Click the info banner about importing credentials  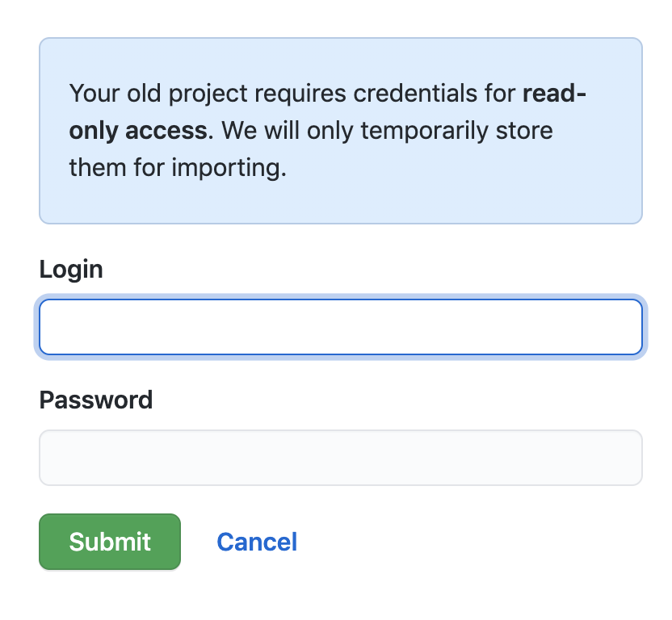pos(341,131)
